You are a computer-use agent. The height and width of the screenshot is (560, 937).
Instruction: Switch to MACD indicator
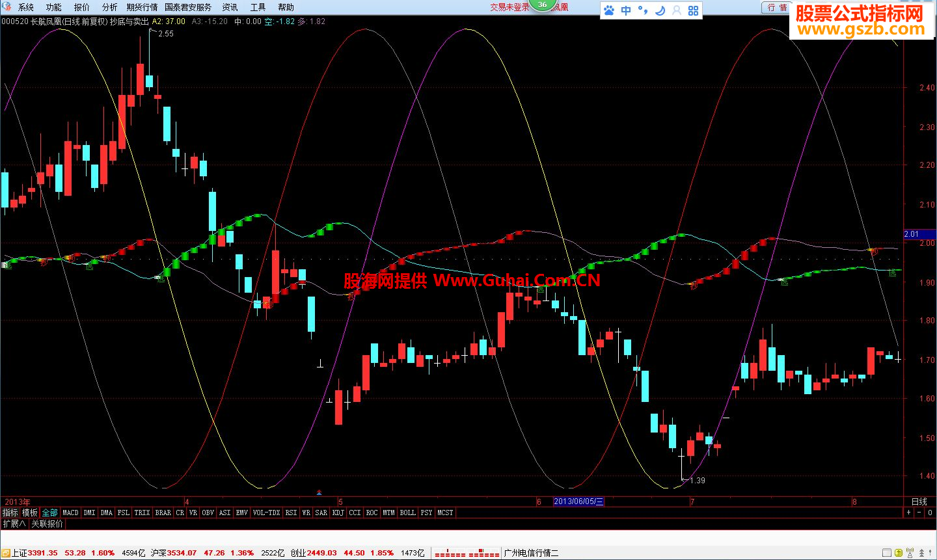coord(70,513)
